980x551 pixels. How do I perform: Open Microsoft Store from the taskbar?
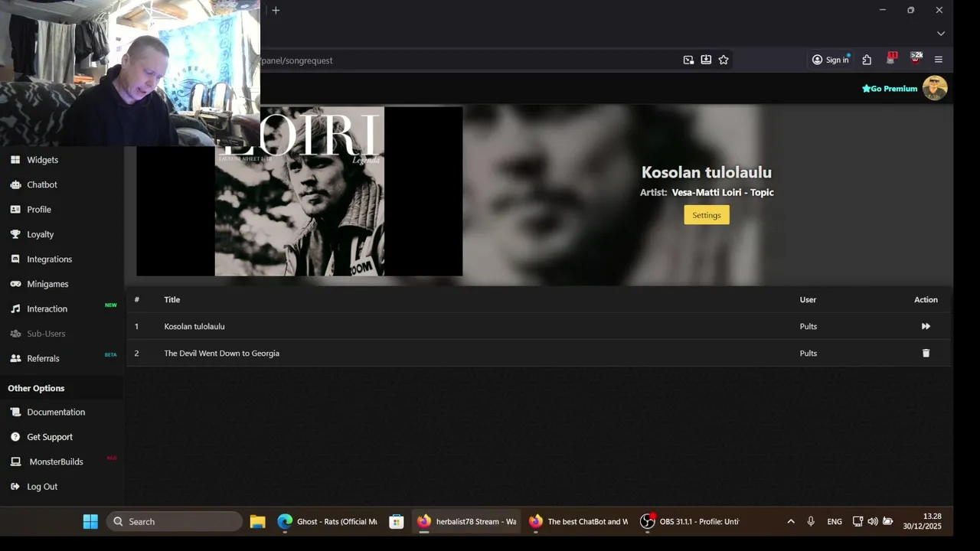click(396, 521)
